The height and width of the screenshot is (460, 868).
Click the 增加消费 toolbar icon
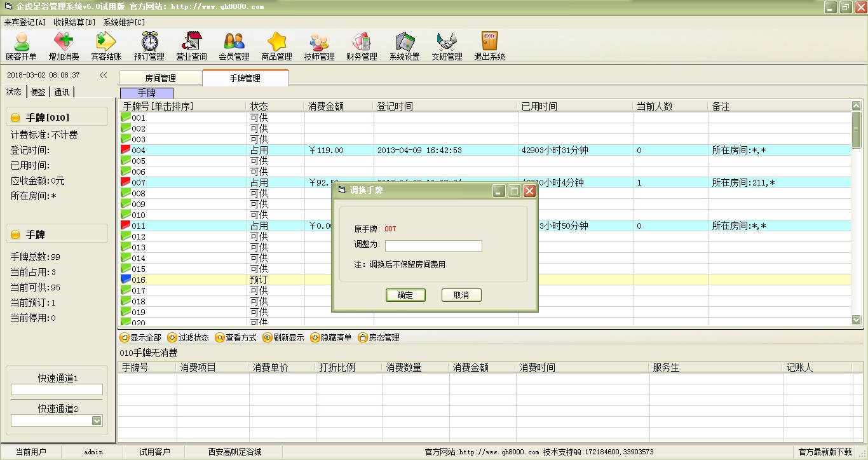point(64,46)
